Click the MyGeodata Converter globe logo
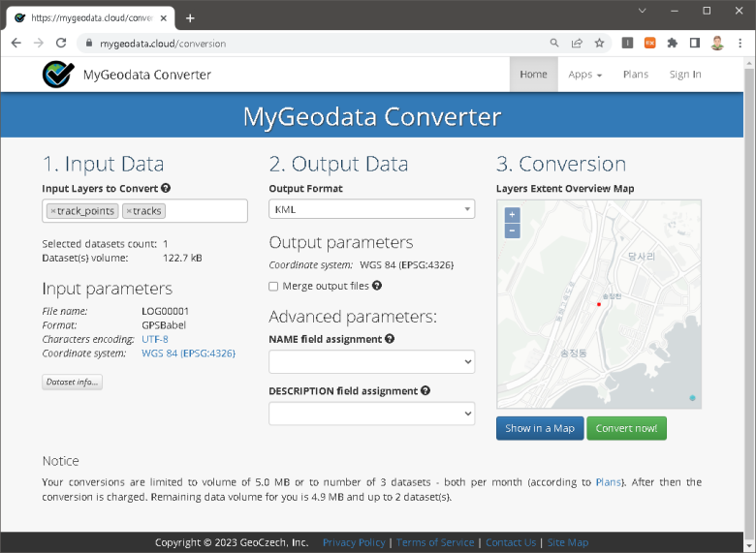This screenshot has height=553, width=756. click(x=58, y=75)
